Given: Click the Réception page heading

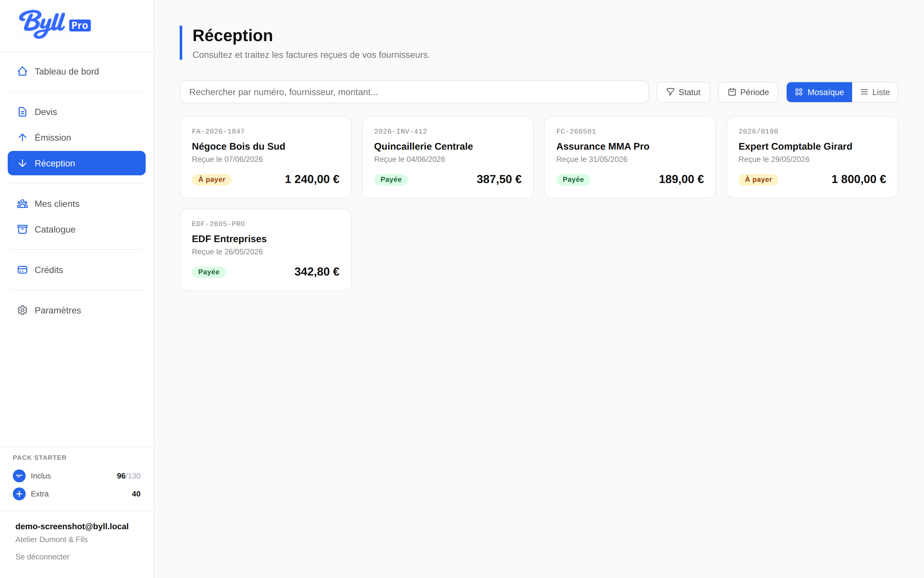Looking at the screenshot, I should coord(233,36).
